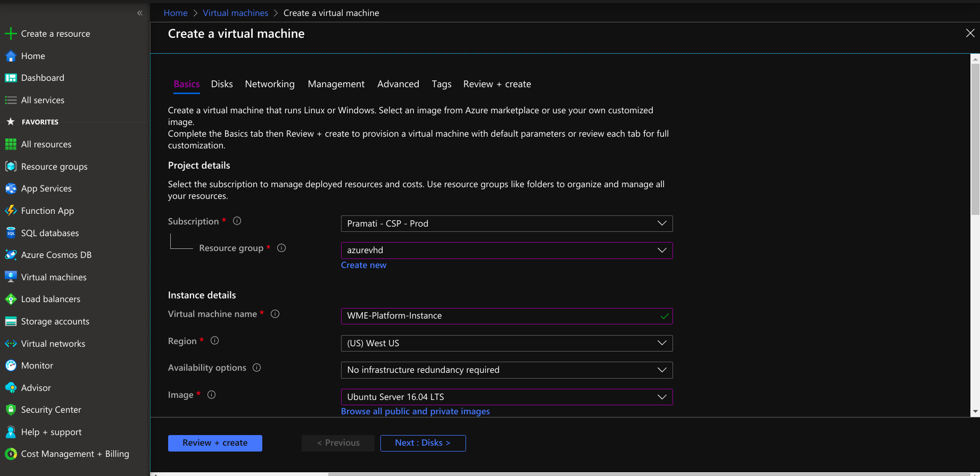Expand the Image dropdown list

(506, 397)
